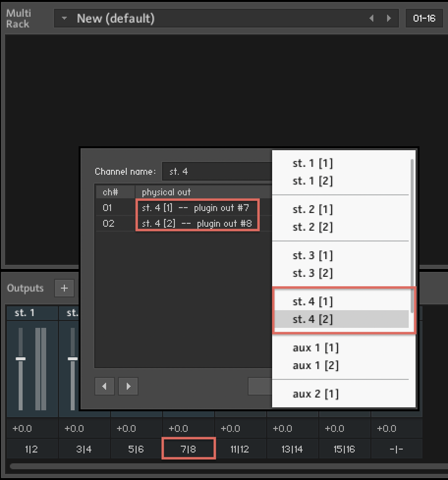Open the Multi Rack preset dropdown arrow
The height and width of the screenshot is (480, 448).
pos(64,19)
